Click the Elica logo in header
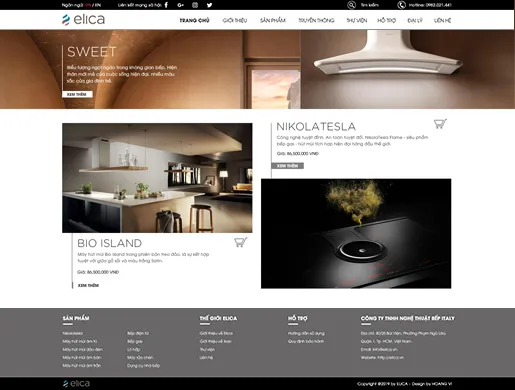This screenshot has height=390, width=515. 83,19
